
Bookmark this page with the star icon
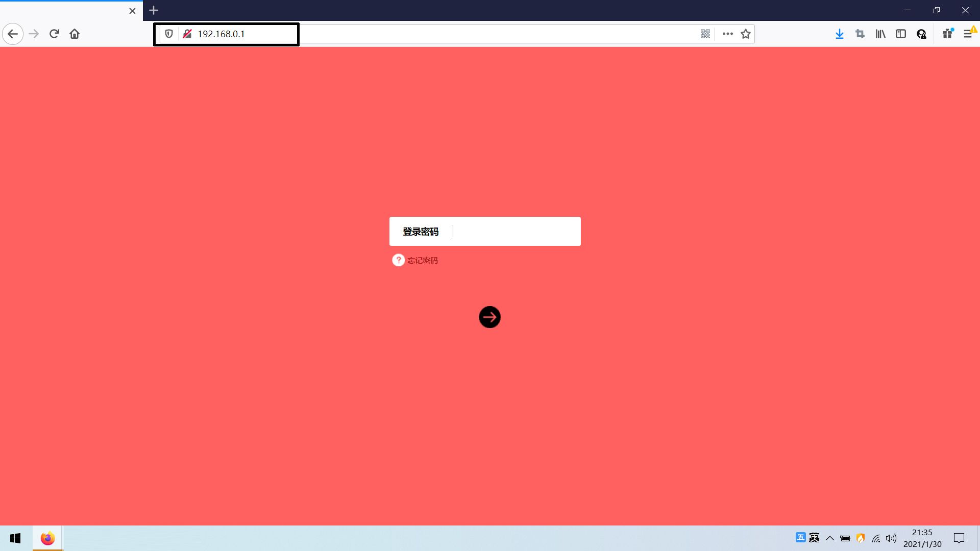(746, 34)
